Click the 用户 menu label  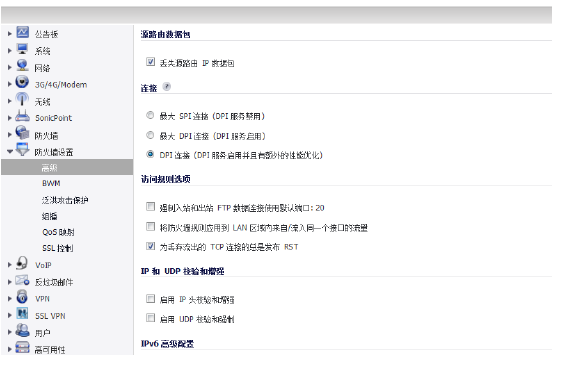click(x=42, y=333)
